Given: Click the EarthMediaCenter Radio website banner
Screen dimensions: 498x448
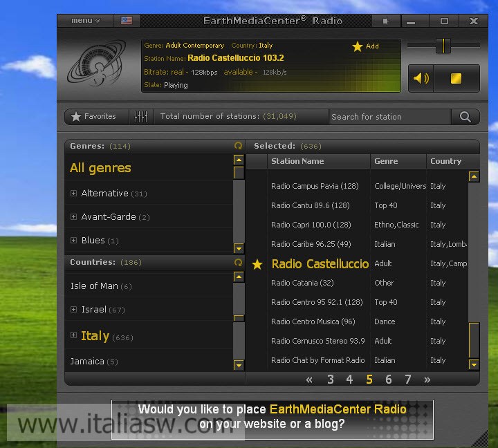Looking at the screenshot, I should (x=273, y=420).
